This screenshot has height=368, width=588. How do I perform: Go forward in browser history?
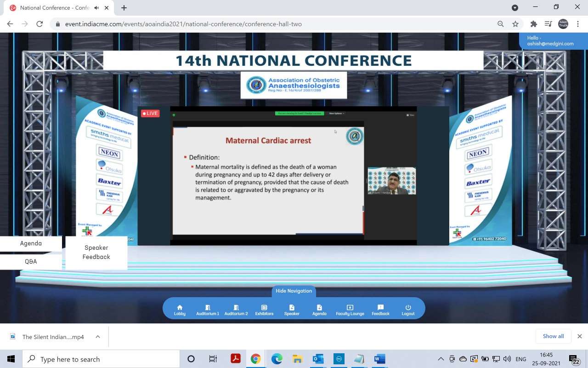(x=25, y=24)
